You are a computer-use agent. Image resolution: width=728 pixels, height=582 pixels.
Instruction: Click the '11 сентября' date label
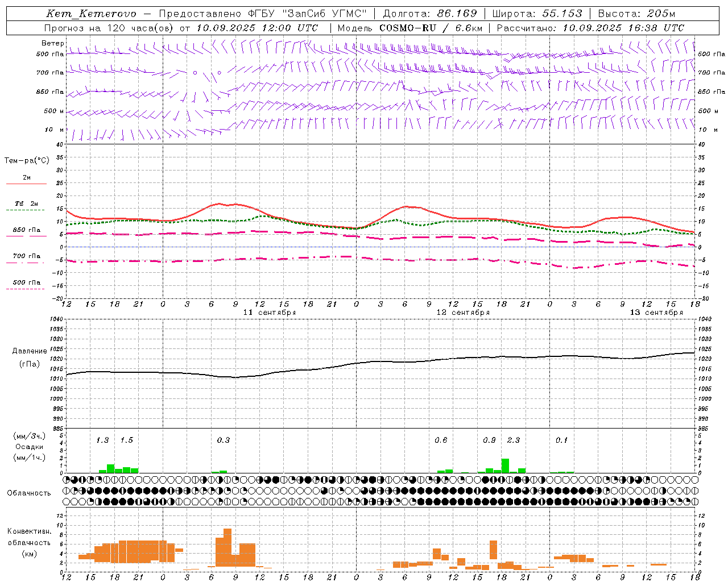point(270,313)
